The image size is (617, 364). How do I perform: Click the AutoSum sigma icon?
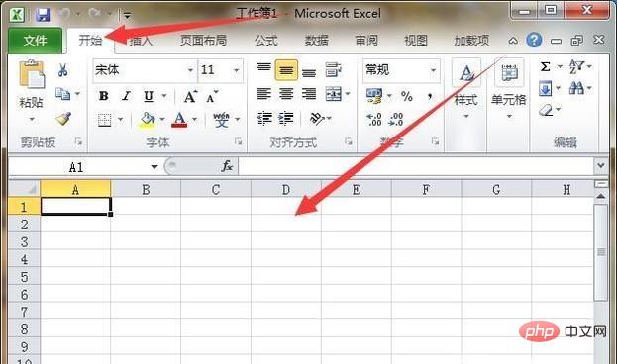point(546,67)
